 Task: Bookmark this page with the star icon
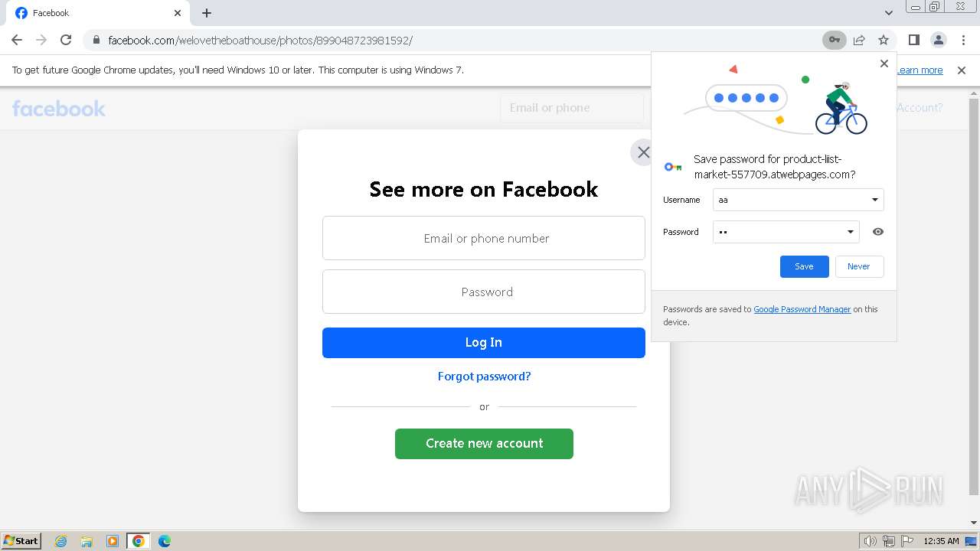point(884,40)
